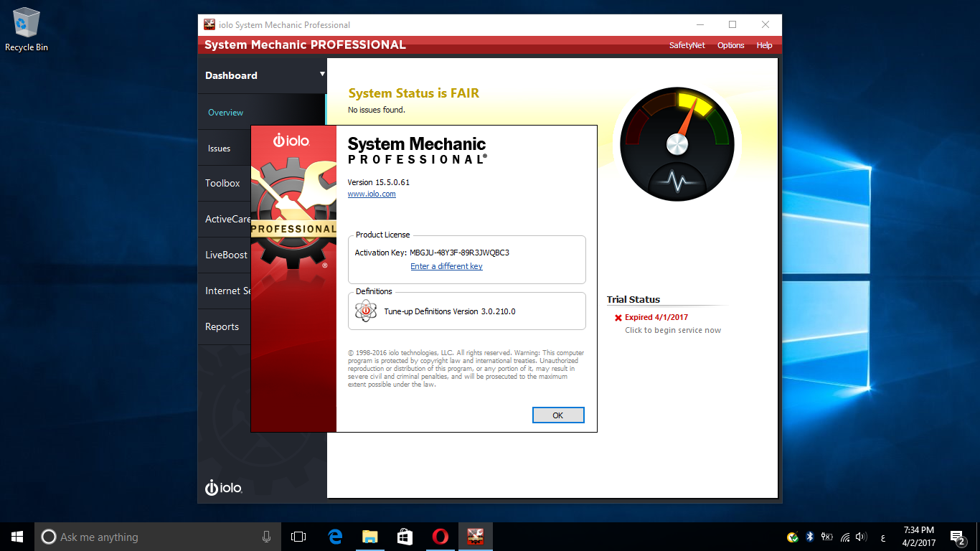Open File Explorer from the taskbar
The height and width of the screenshot is (551, 980).
pyautogui.click(x=369, y=537)
